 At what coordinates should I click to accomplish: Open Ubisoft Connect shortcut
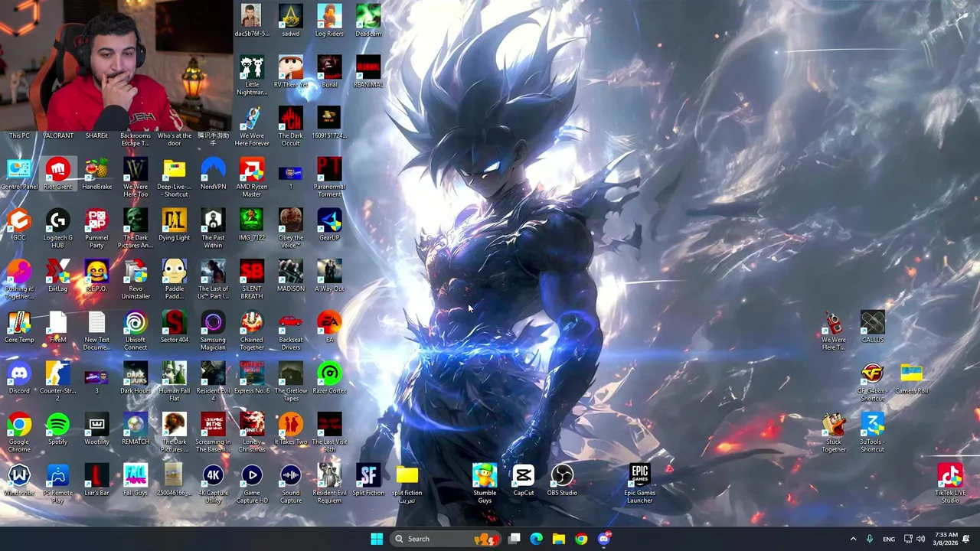coord(136,331)
